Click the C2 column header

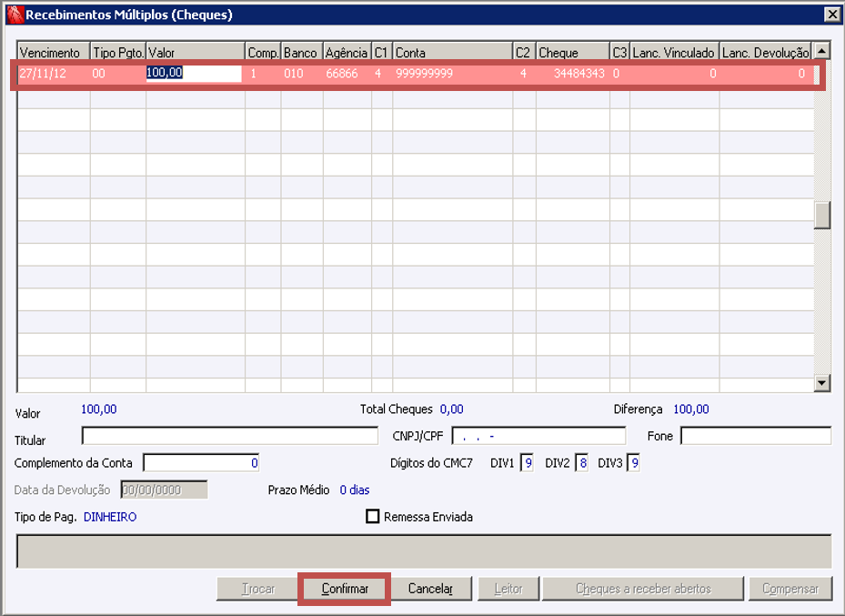point(524,52)
